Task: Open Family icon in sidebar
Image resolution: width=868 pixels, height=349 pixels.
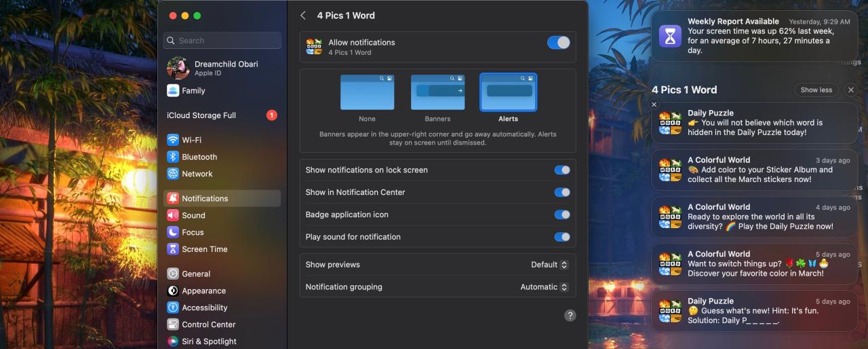Action: tap(173, 90)
